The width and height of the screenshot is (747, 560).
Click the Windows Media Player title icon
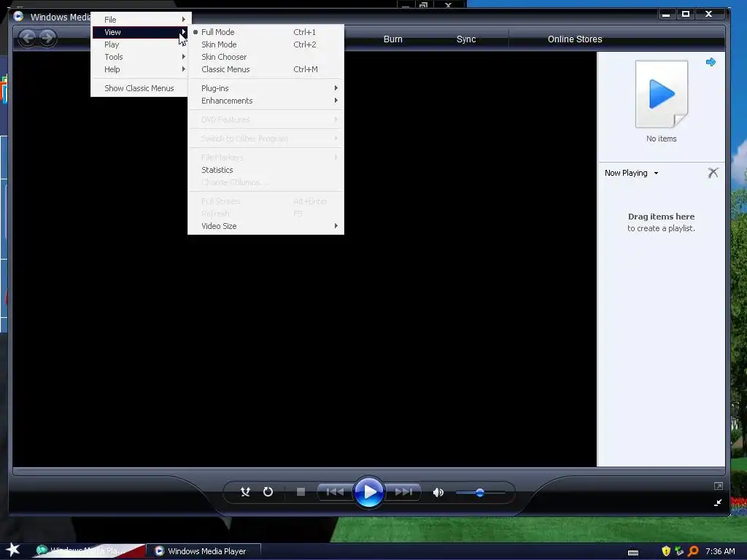18,16
